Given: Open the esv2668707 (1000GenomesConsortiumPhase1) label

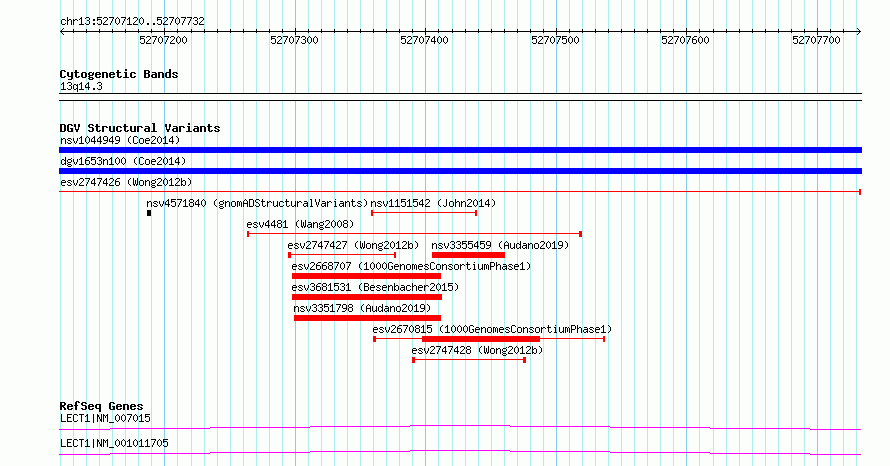Looking at the screenshot, I should 412,266.
